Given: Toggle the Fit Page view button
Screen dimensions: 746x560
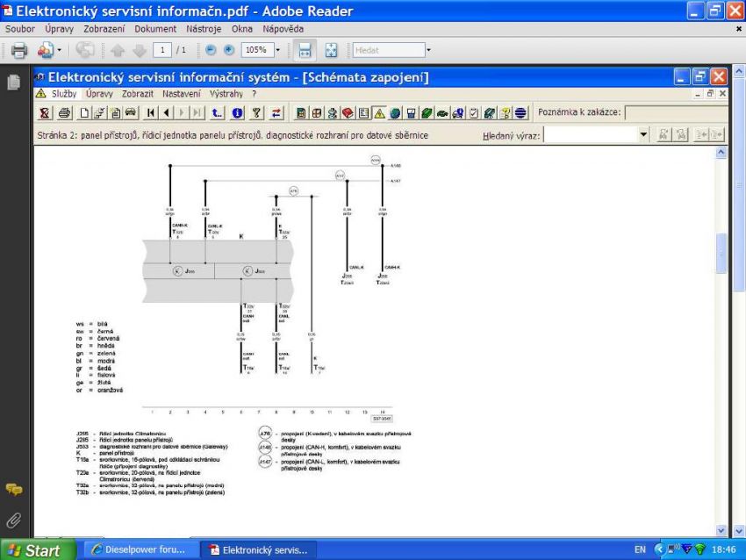Looking at the screenshot, I should (333, 50).
